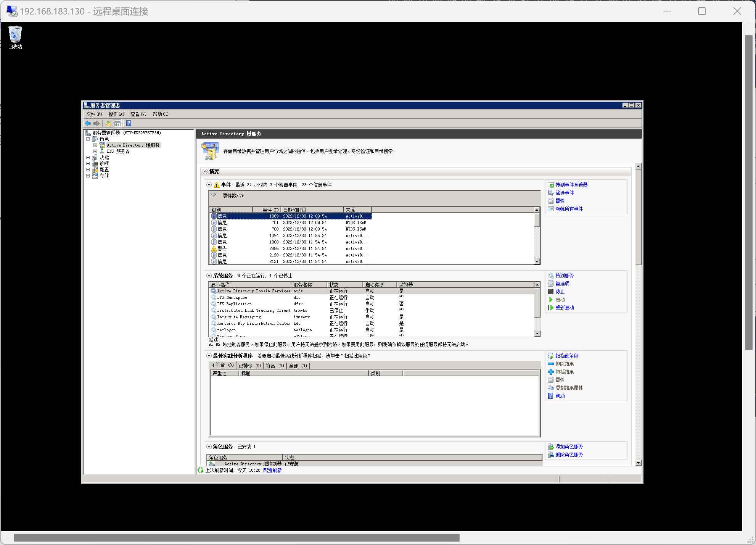Click the 配置刷新 link
This screenshot has height=545, width=756.
272,470
